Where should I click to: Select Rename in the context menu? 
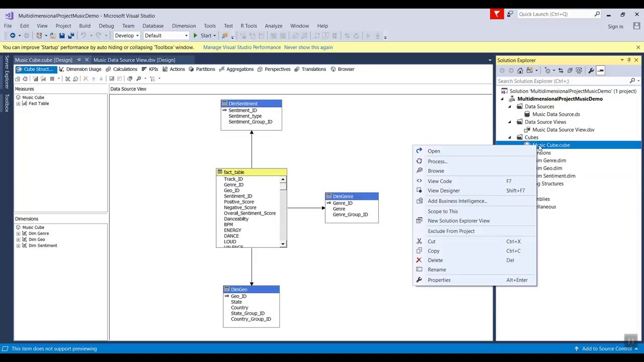(474, 269)
